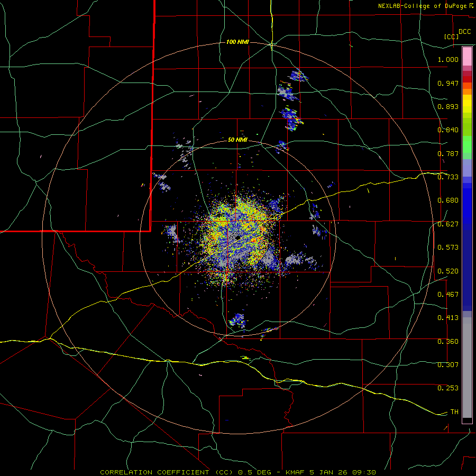Click the 0.893 value on the color scale
Image resolution: width=476 pixels, height=476 pixels.
tap(448, 106)
